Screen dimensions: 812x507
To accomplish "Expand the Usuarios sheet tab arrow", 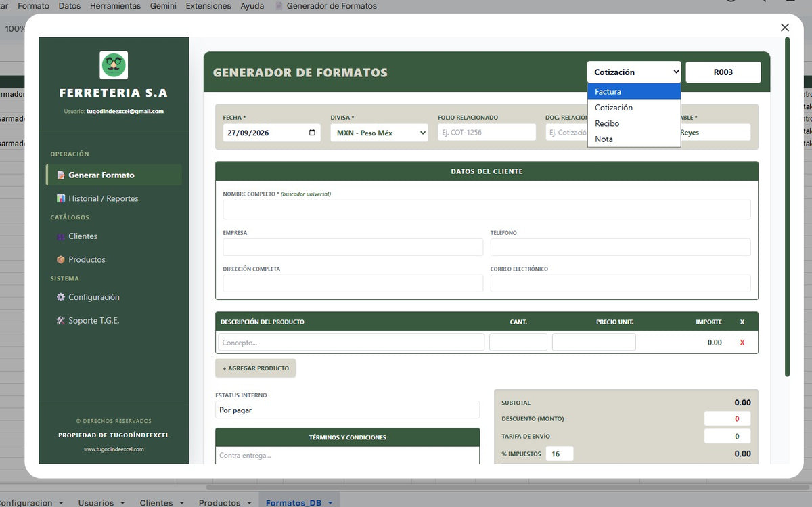I will click(122, 503).
